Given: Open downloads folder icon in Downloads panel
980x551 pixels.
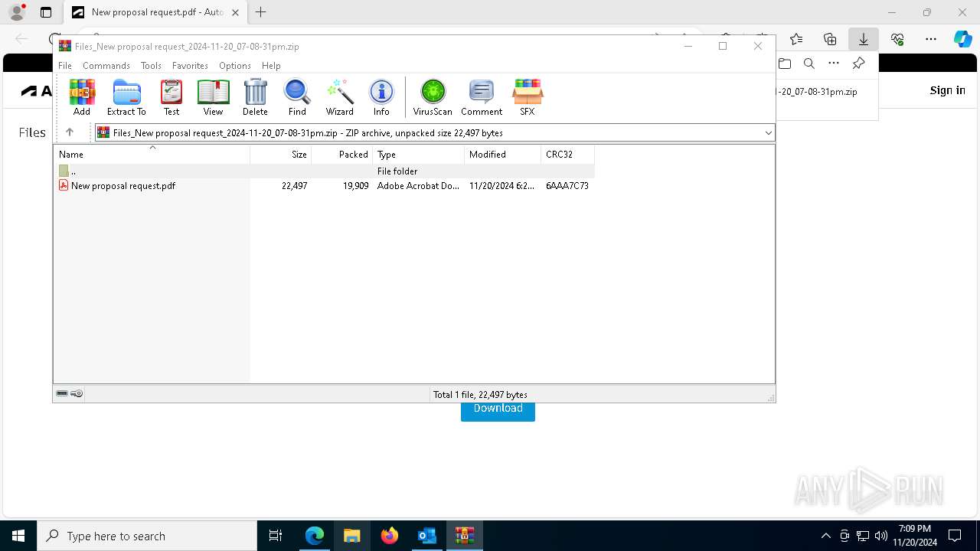Looking at the screenshot, I should point(784,64).
